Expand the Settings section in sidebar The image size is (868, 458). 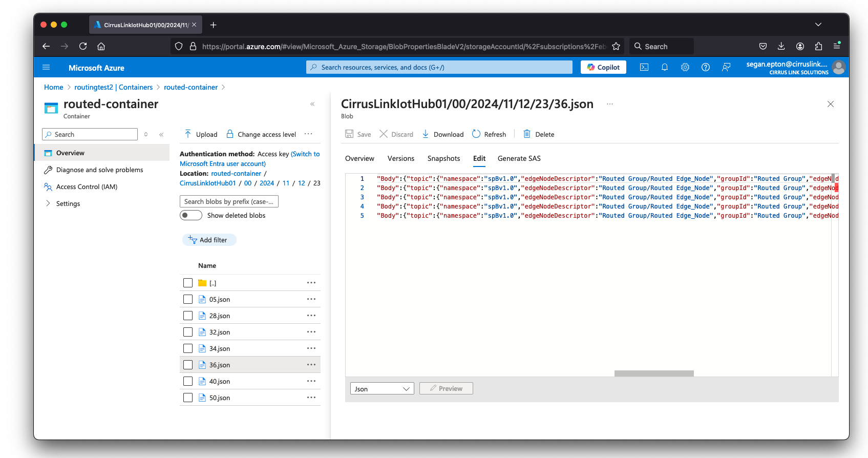coord(48,204)
